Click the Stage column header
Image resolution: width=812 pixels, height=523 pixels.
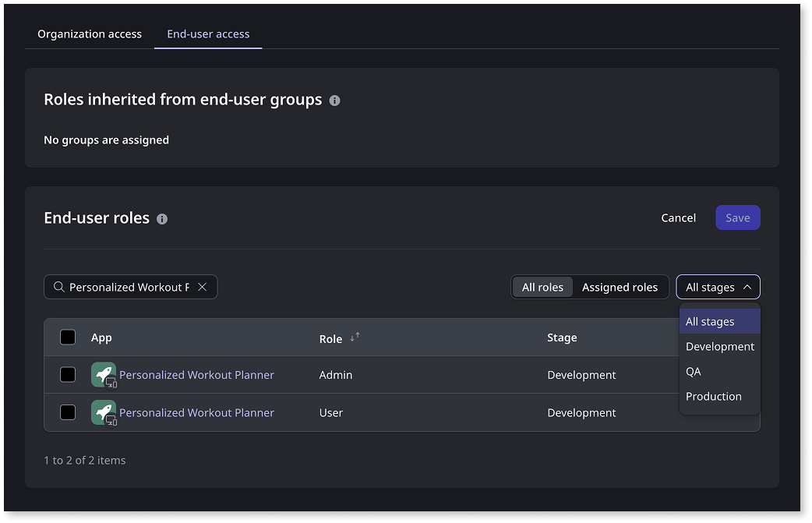tap(562, 337)
